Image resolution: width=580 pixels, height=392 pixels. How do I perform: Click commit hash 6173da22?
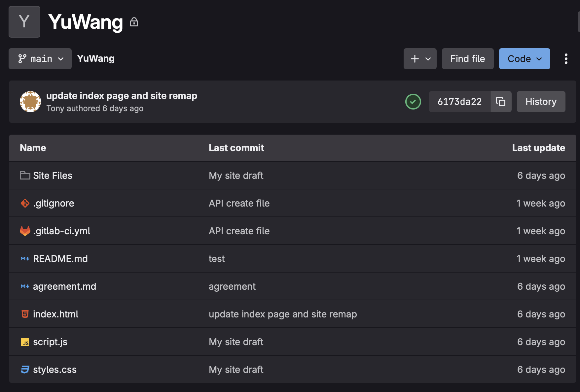coord(459,102)
